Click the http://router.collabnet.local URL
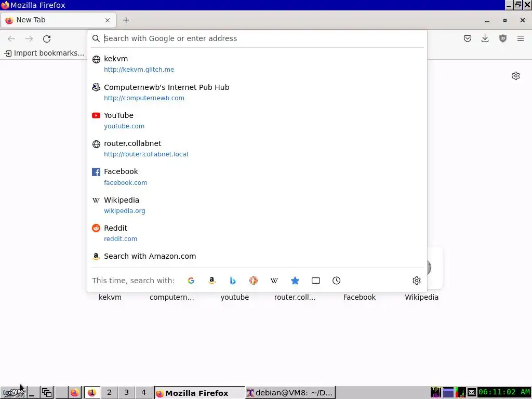 [x=146, y=154]
